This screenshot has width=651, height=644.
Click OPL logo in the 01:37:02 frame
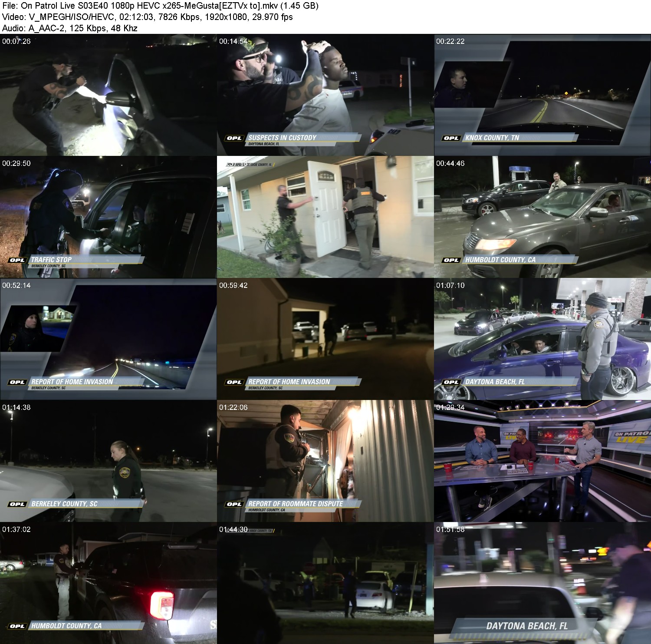17,626
